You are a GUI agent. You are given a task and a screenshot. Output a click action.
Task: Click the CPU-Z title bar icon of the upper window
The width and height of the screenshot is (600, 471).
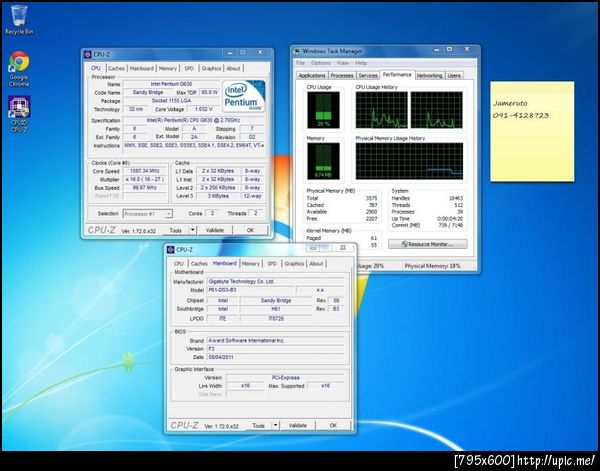[x=88, y=54]
